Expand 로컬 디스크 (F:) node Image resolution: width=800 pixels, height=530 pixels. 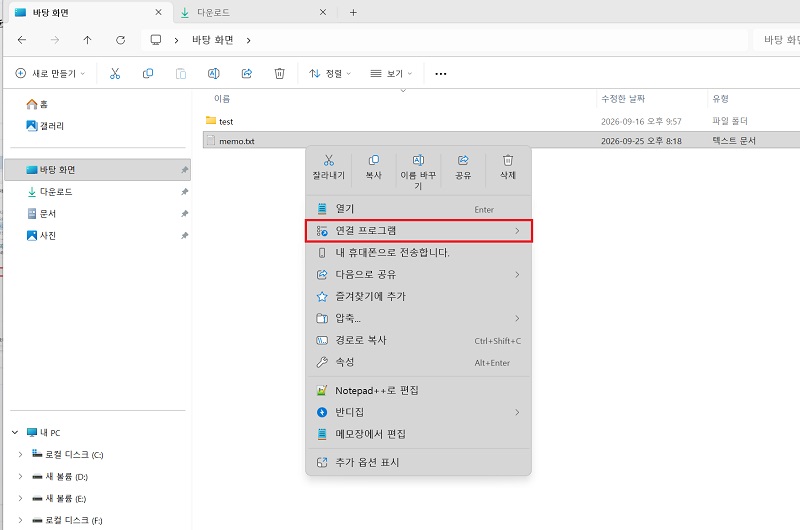[x=20, y=520]
